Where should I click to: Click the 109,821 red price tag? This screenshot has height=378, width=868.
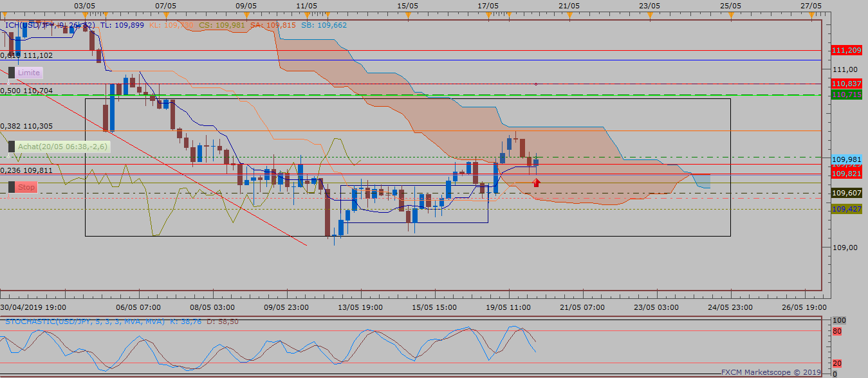pyautogui.click(x=847, y=174)
